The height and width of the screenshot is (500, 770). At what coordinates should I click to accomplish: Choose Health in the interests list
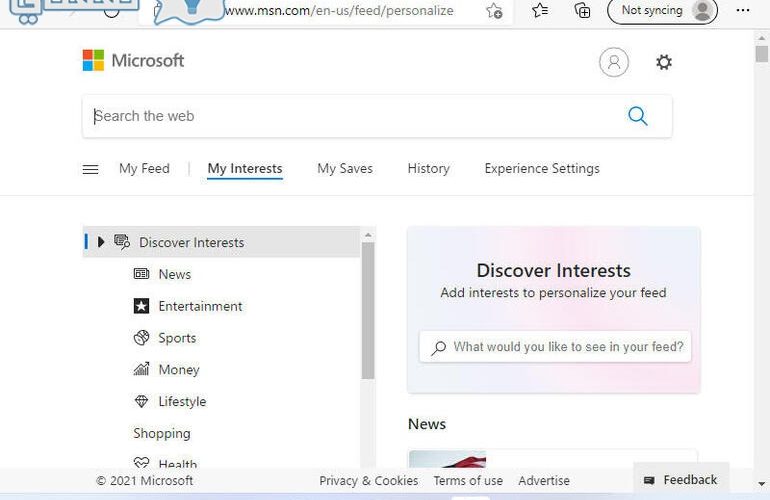(177, 463)
